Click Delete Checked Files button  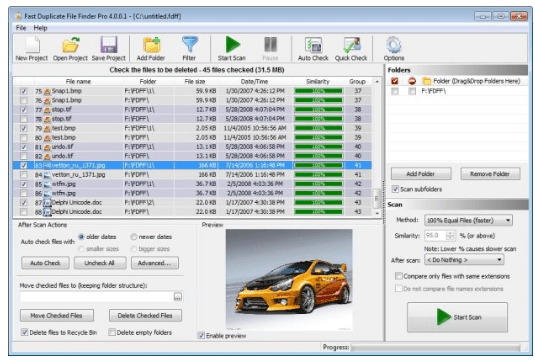pyautogui.click(x=145, y=316)
